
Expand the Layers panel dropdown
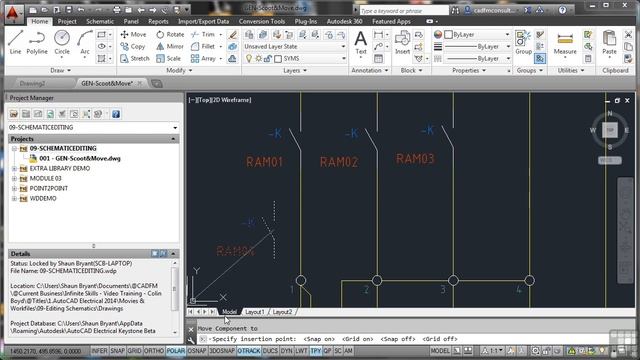(x=295, y=71)
